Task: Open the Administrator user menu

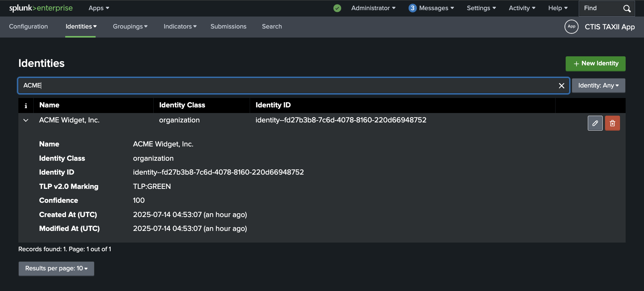Action: 373,8
